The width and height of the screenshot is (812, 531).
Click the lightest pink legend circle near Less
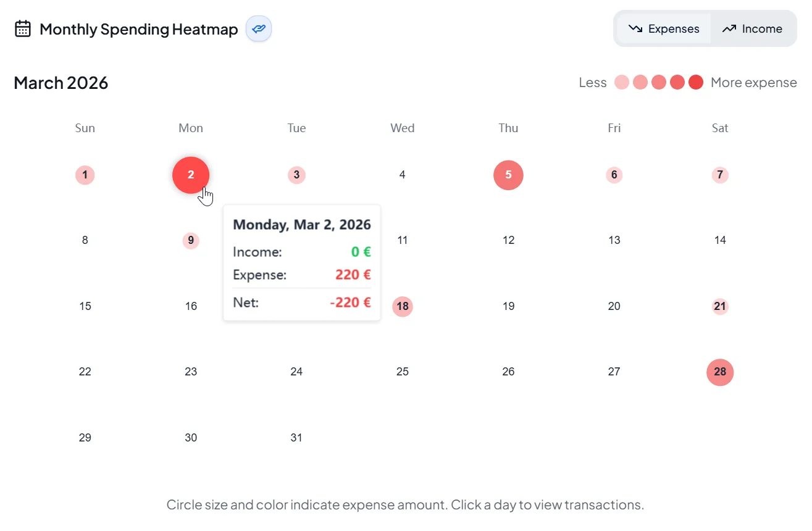621,82
